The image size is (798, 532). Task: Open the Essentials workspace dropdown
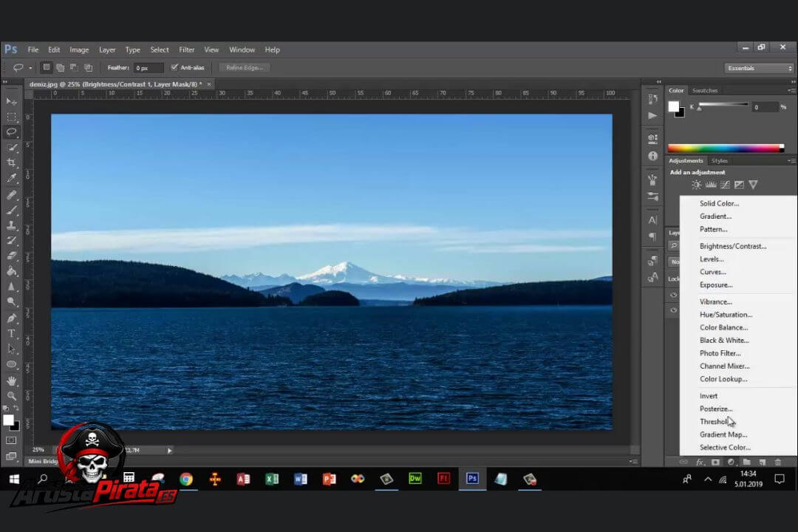(759, 68)
